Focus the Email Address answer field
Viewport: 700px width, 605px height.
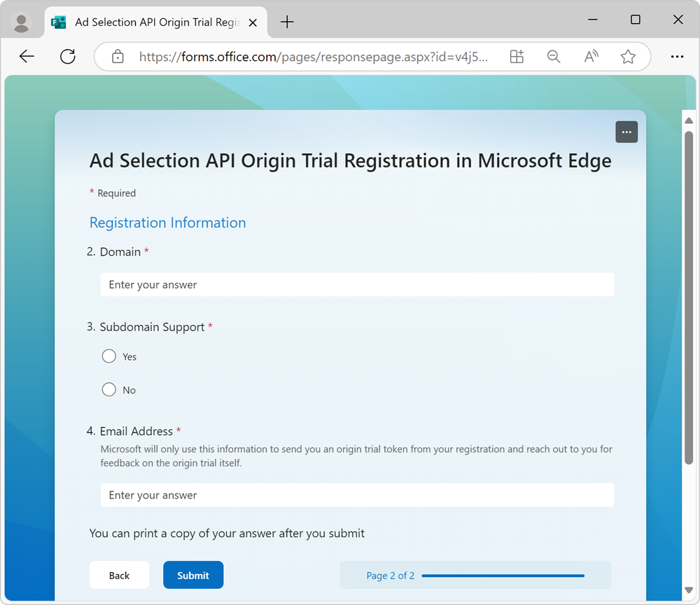pyautogui.click(x=357, y=495)
